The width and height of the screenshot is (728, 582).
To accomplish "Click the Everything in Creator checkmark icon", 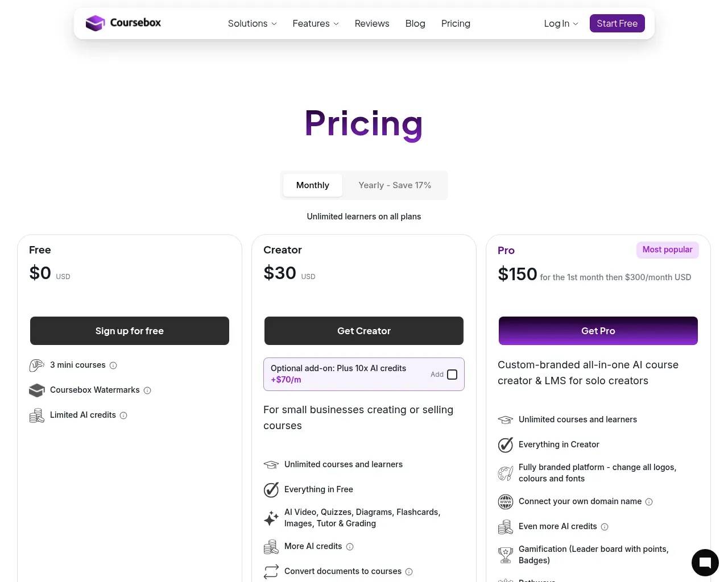I will click(506, 444).
